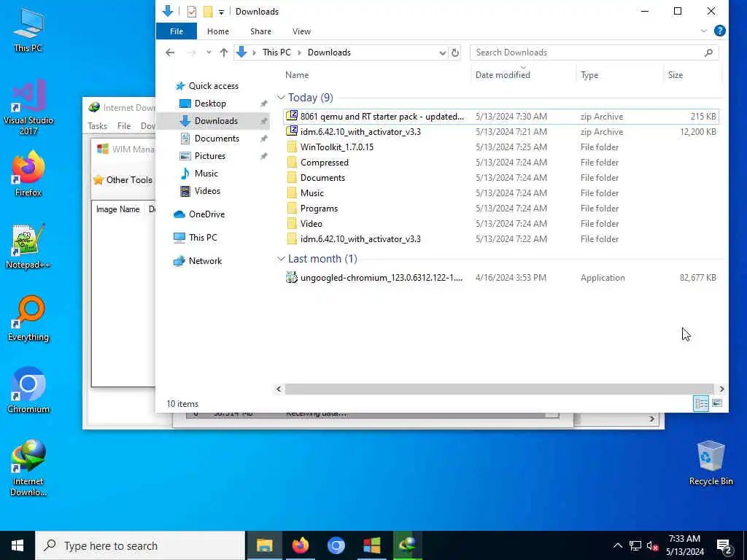
Task: Select OneDrive in navigation pane
Action: [x=206, y=214]
